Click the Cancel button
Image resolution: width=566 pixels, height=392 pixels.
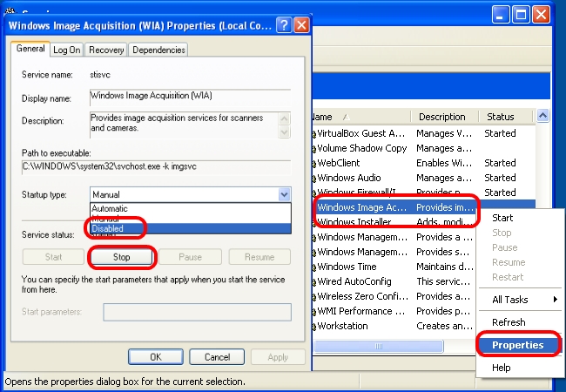(x=217, y=357)
